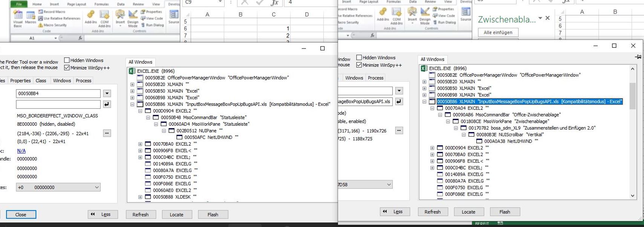
Task: Toggle Hidden Windows checkbox in right WinSpy
Action: click(359, 58)
